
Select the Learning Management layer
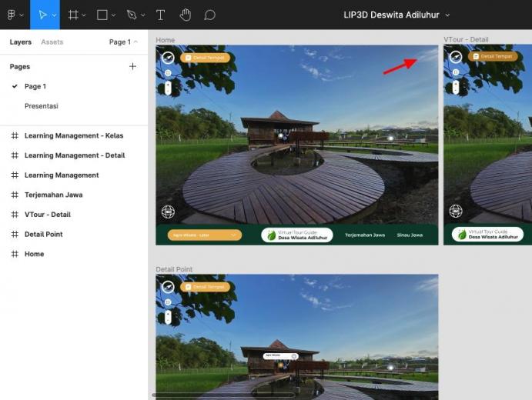(x=62, y=175)
